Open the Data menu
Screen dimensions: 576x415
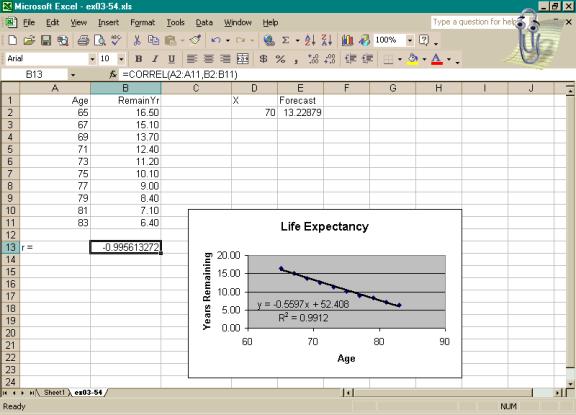(x=204, y=23)
